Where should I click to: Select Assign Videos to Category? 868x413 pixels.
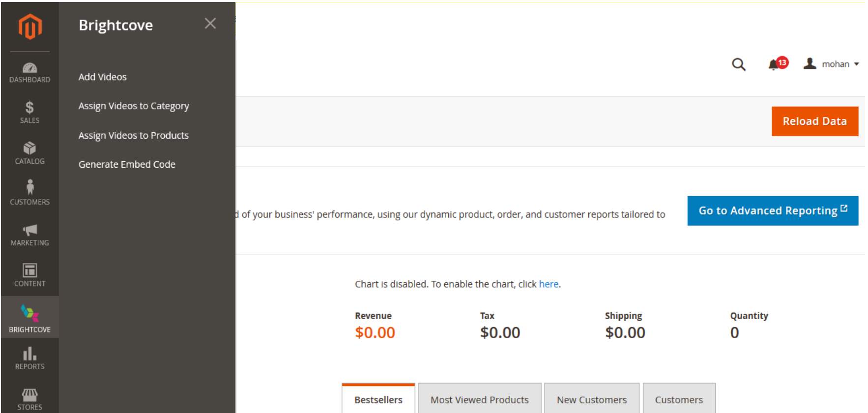pyautogui.click(x=134, y=106)
